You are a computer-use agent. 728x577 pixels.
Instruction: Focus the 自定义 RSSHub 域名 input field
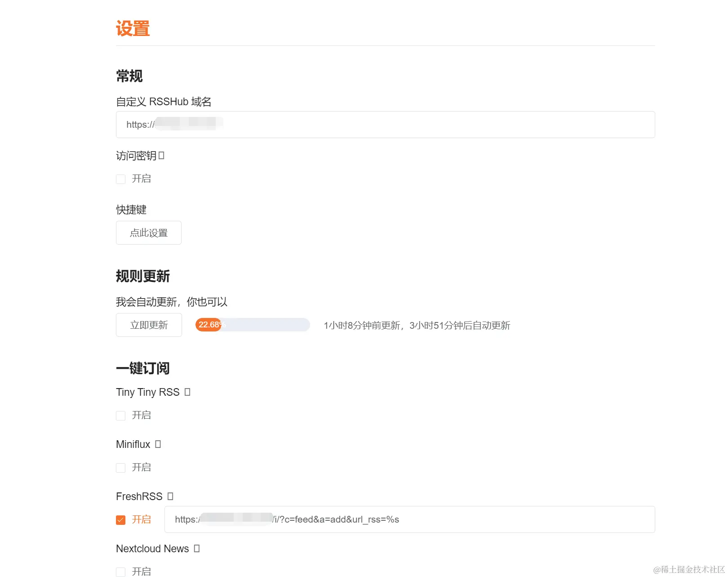pos(386,125)
